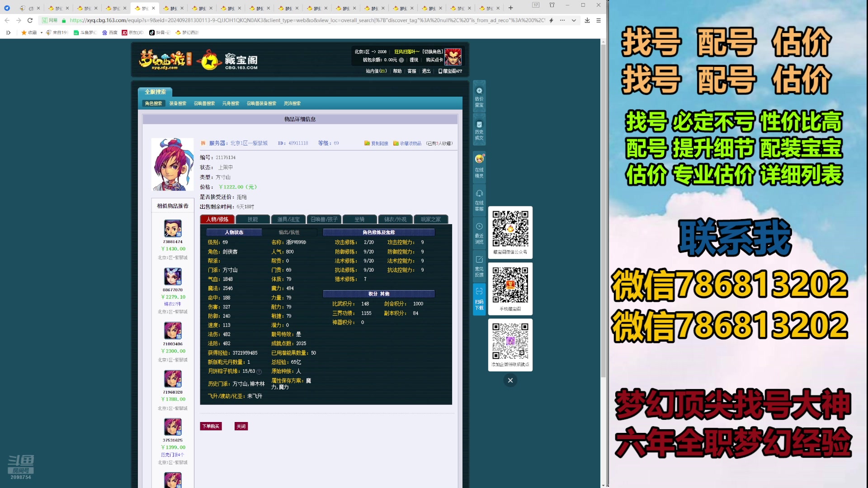Click the 梦幻西游 xyq.163.com logo
Viewport: 868px width, 488px height.
tap(165, 59)
